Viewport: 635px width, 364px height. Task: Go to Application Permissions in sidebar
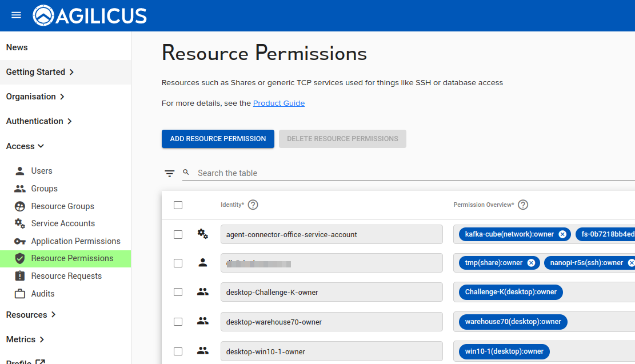pyautogui.click(x=75, y=241)
